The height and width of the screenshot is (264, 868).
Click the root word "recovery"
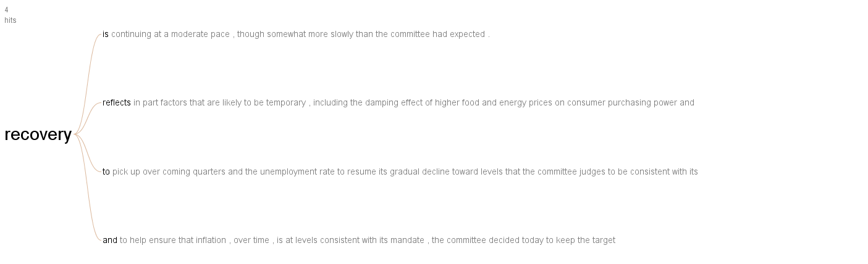(x=38, y=135)
